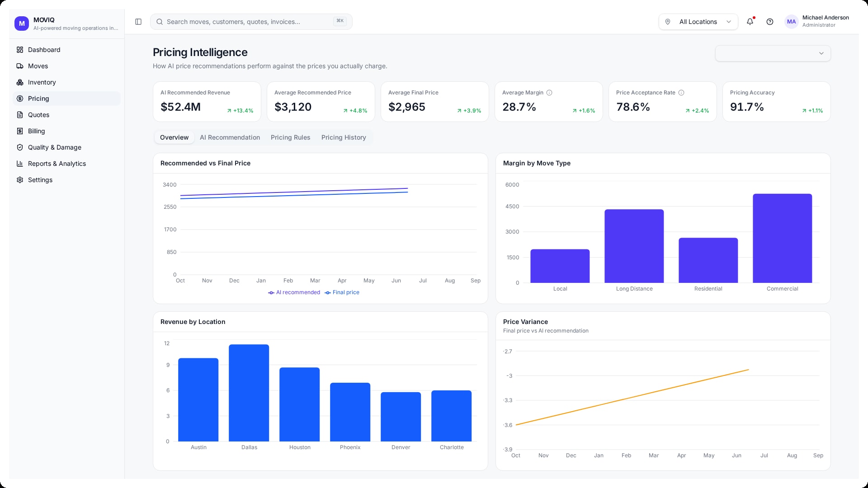This screenshot has height=488, width=868.
Task: Click the search magnifier icon
Action: click(x=160, y=22)
